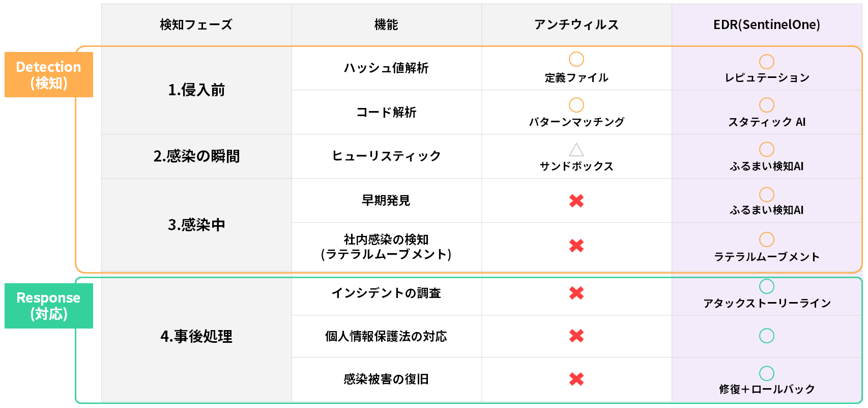Click the orange circle above 定義ファイル
The height and width of the screenshot is (408, 868).
pyautogui.click(x=576, y=59)
